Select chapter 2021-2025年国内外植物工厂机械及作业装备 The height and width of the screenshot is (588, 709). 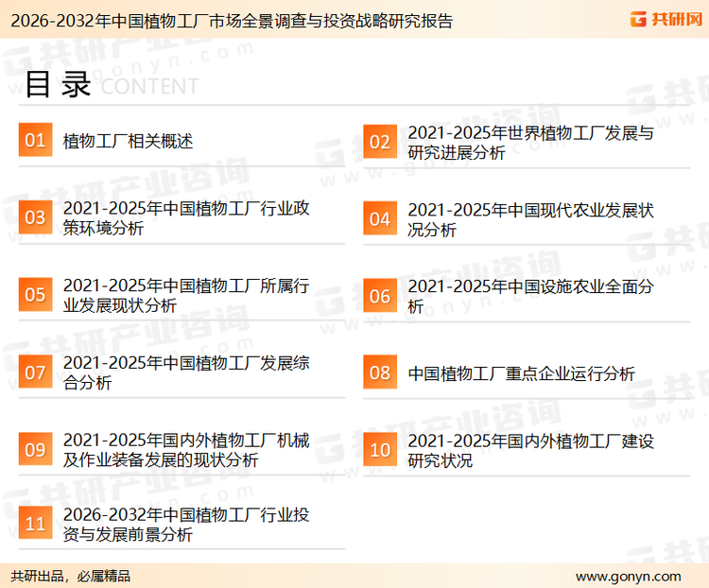tap(186, 450)
